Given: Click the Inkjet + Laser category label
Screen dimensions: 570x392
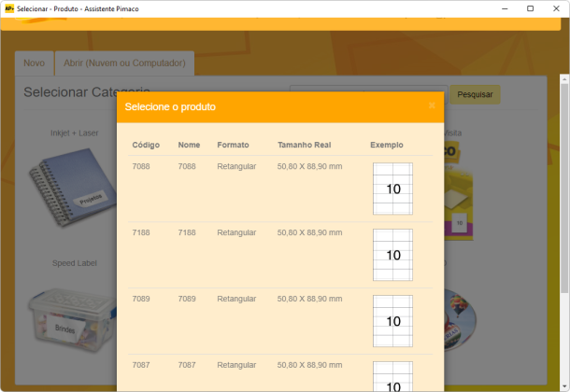Looking at the screenshot, I should coord(75,133).
